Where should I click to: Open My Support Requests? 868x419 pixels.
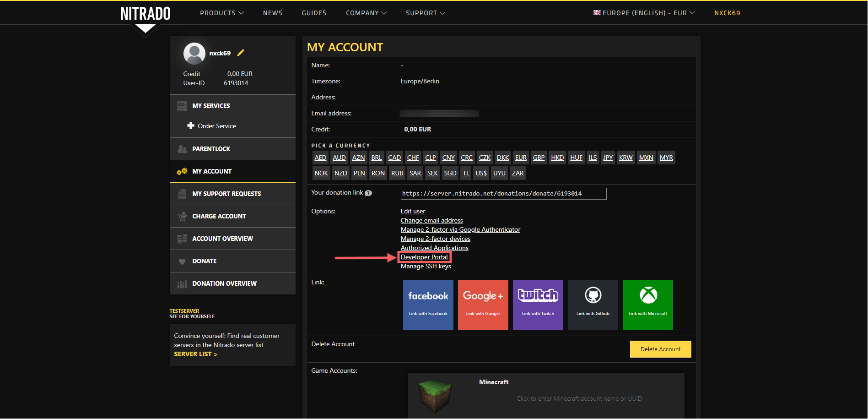232,194
